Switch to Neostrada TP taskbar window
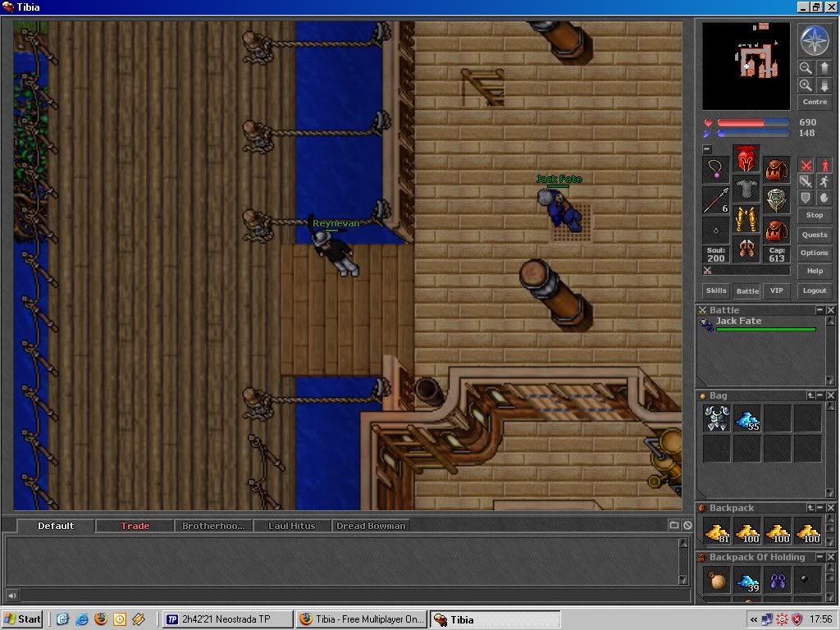Viewport: 840px width, 630px height. pyautogui.click(x=227, y=619)
